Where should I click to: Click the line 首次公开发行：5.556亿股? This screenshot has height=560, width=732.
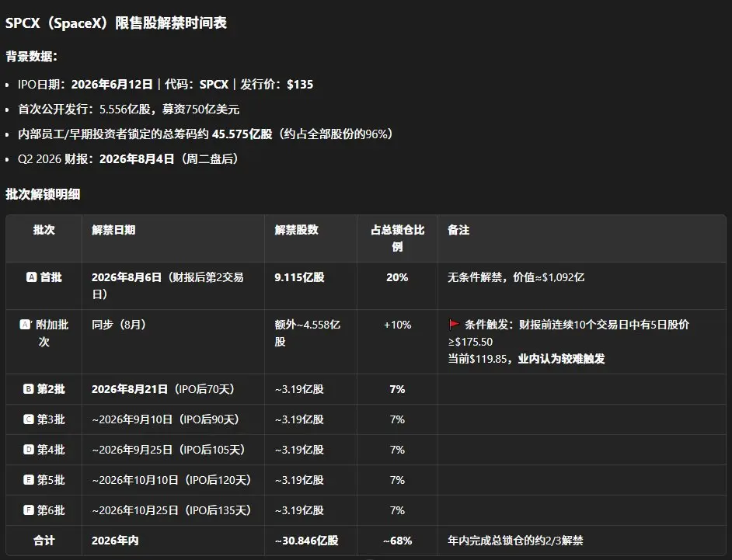[x=84, y=110]
